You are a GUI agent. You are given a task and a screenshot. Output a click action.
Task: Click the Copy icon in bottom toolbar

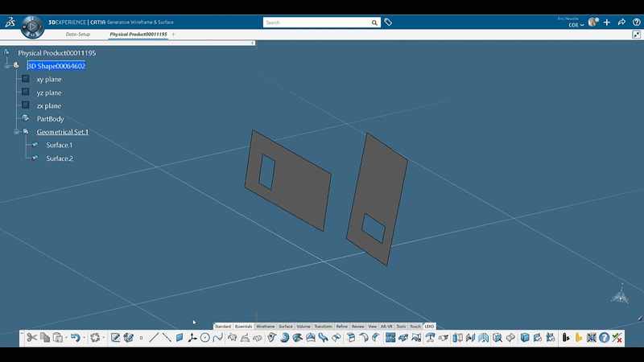click(x=45, y=338)
